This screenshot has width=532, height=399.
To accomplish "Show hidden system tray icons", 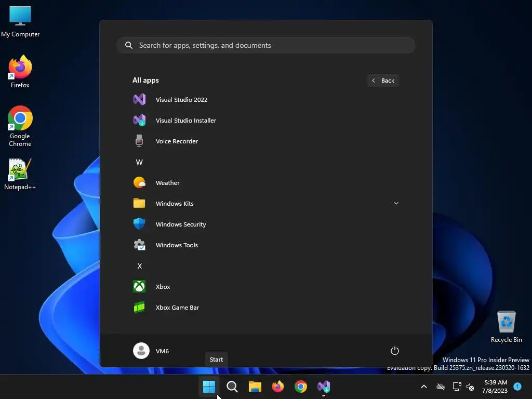I will coord(424,387).
